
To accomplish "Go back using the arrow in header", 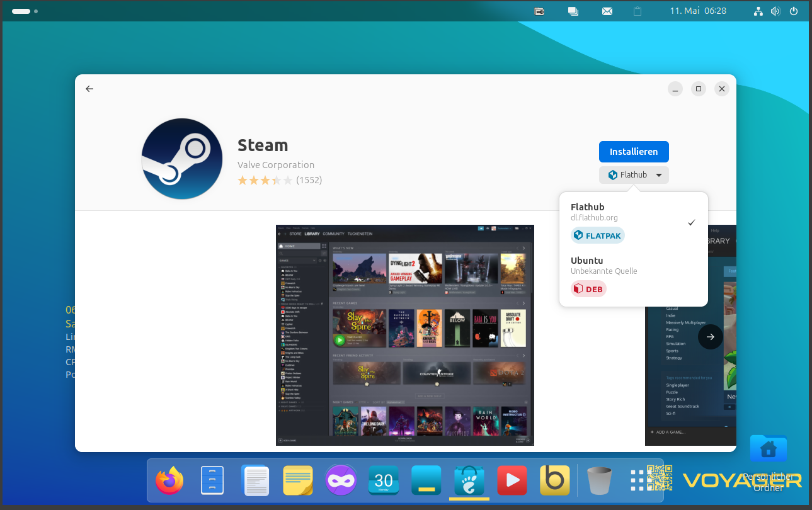I will coord(89,89).
